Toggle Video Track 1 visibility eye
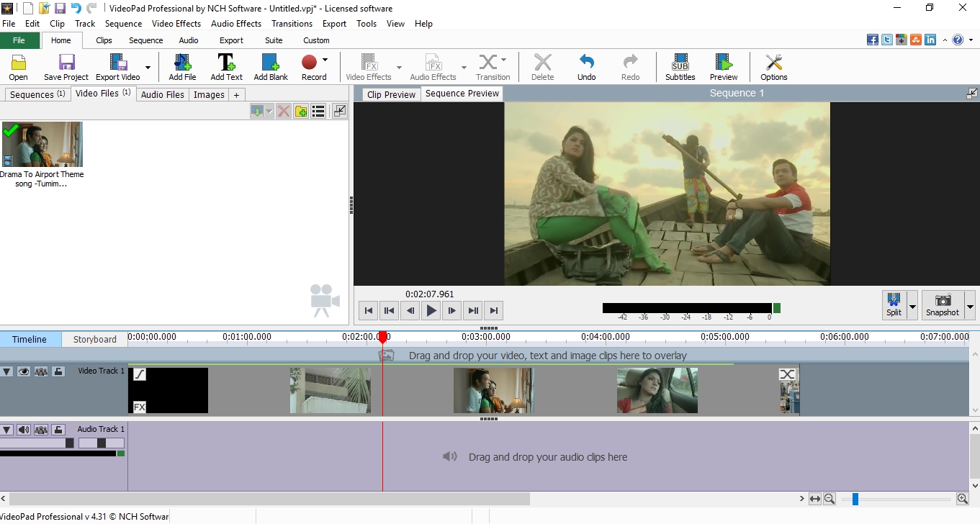Viewport: 980px width, 524px height. pyautogui.click(x=24, y=371)
